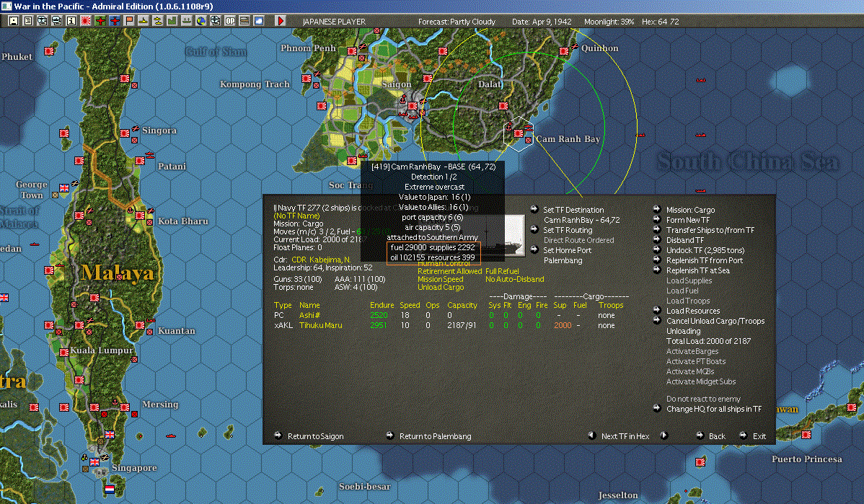The width and height of the screenshot is (864, 504).
Task: Select the Dutch flag south of Singapore
Action: coord(110,489)
